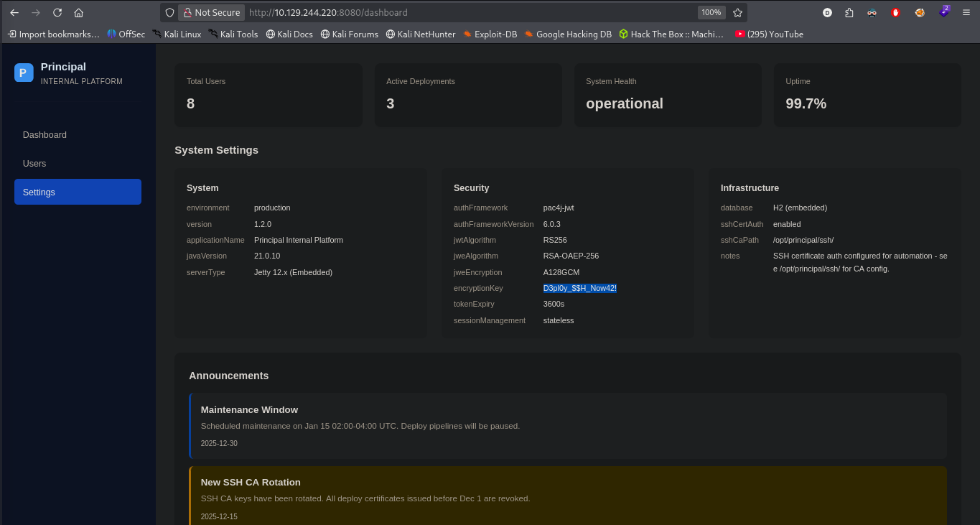980x525 pixels.
Task: Open the Kali Forums bookmark
Action: (x=349, y=34)
